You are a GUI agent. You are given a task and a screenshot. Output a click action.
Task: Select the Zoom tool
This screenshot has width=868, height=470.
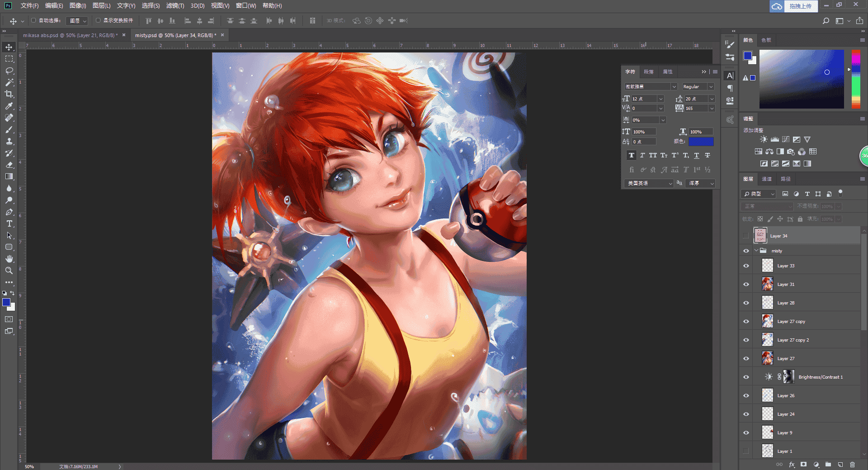(9, 271)
